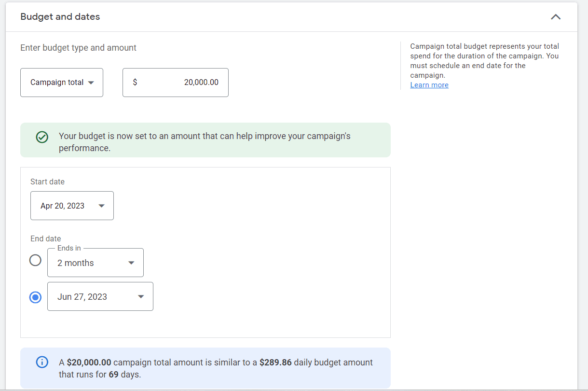Open the Learn more link about campaign budgets
The image size is (588, 391).
click(429, 84)
